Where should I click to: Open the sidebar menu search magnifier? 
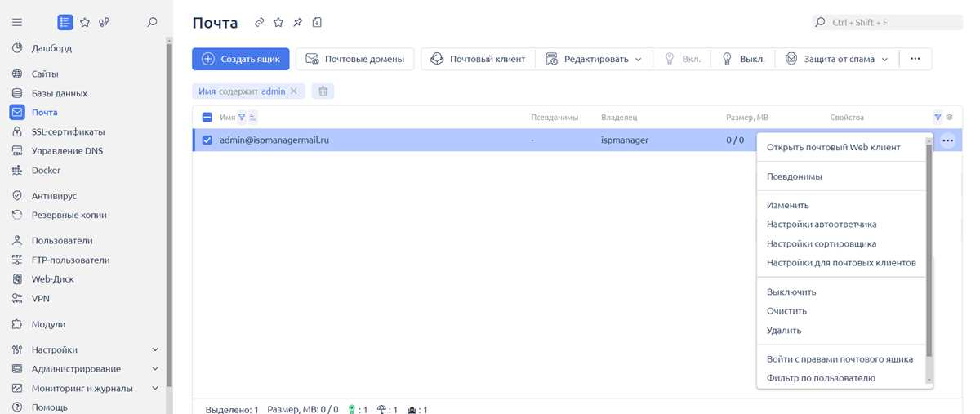pos(152,23)
